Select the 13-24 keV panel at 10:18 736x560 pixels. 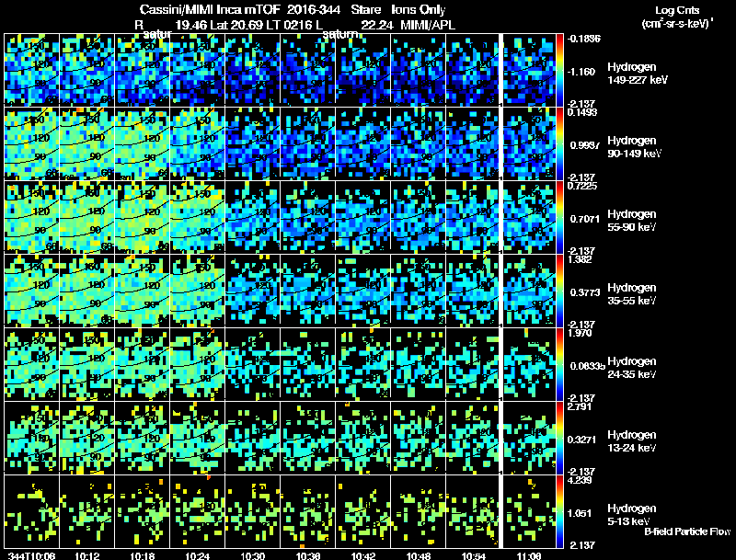pos(143,438)
